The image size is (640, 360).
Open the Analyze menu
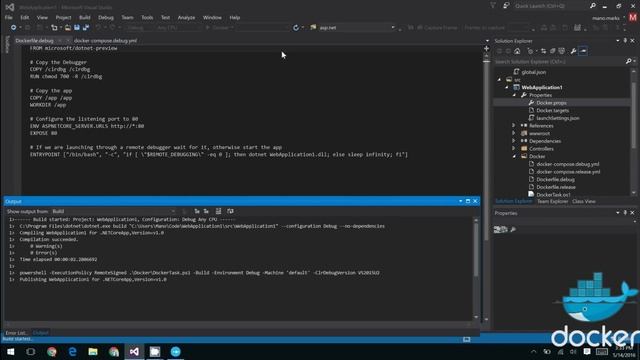186,18
